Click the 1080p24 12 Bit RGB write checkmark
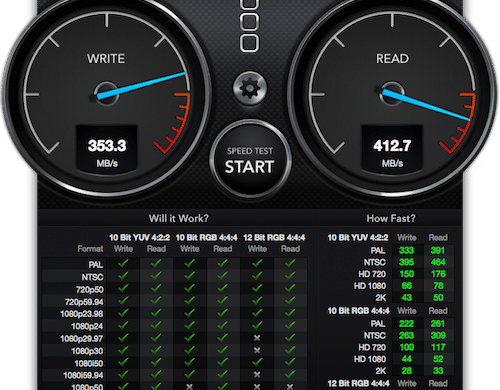Image resolution: width=500 pixels, height=390 pixels. 257,325
